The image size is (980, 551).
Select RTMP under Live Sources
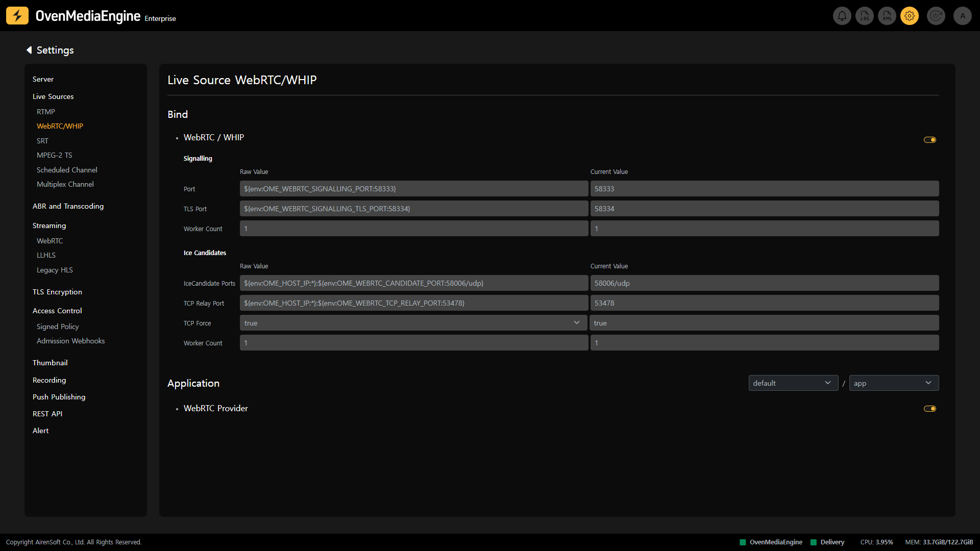coord(46,112)
